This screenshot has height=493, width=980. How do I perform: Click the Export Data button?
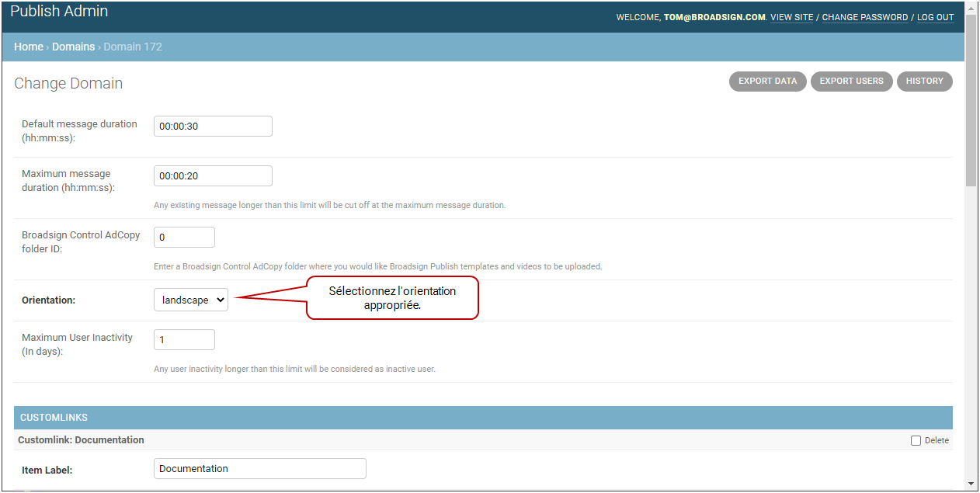pyautogui.click(x=768, y=81)
